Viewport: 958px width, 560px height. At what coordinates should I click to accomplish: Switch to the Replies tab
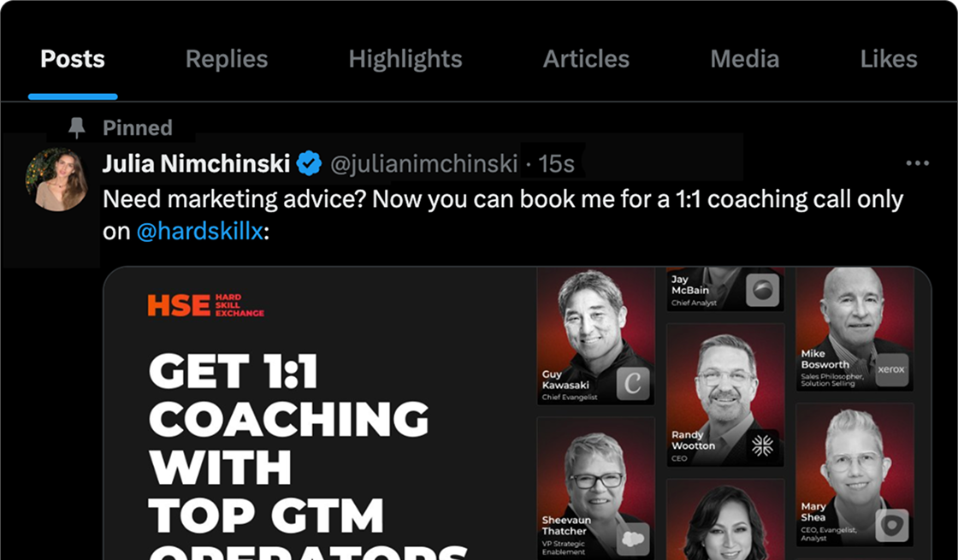pos(227,59)
